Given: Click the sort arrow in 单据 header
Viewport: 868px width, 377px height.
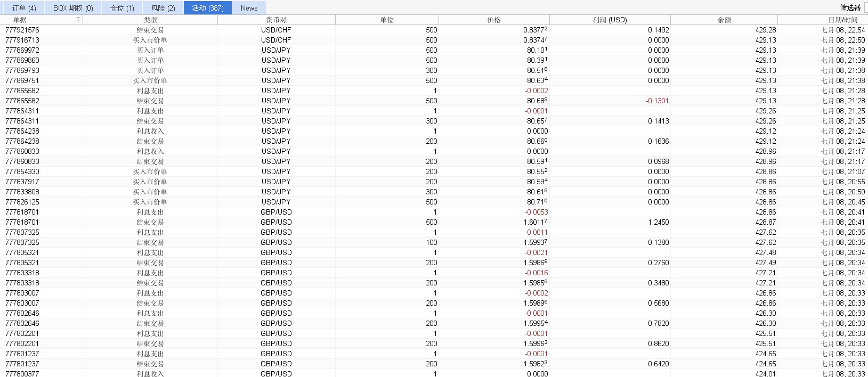Looking at the screenshot, I should (x=79, y=20).
